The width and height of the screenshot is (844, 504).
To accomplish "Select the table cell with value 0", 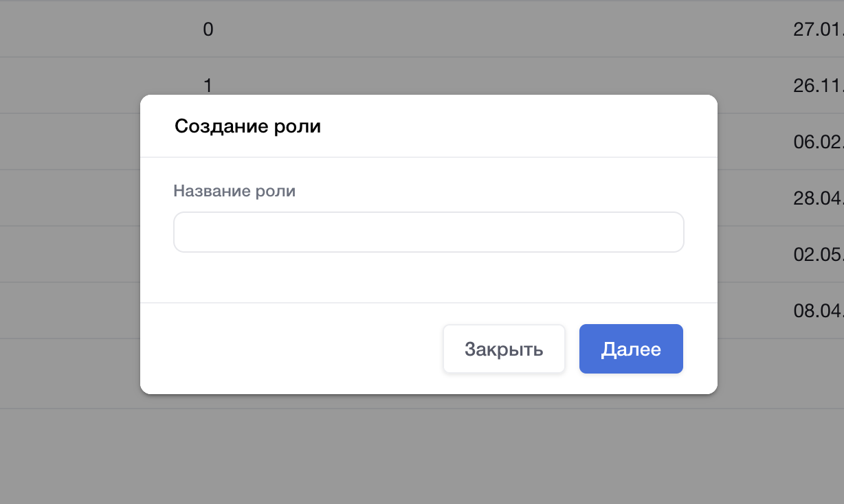I will click(208, 30).
